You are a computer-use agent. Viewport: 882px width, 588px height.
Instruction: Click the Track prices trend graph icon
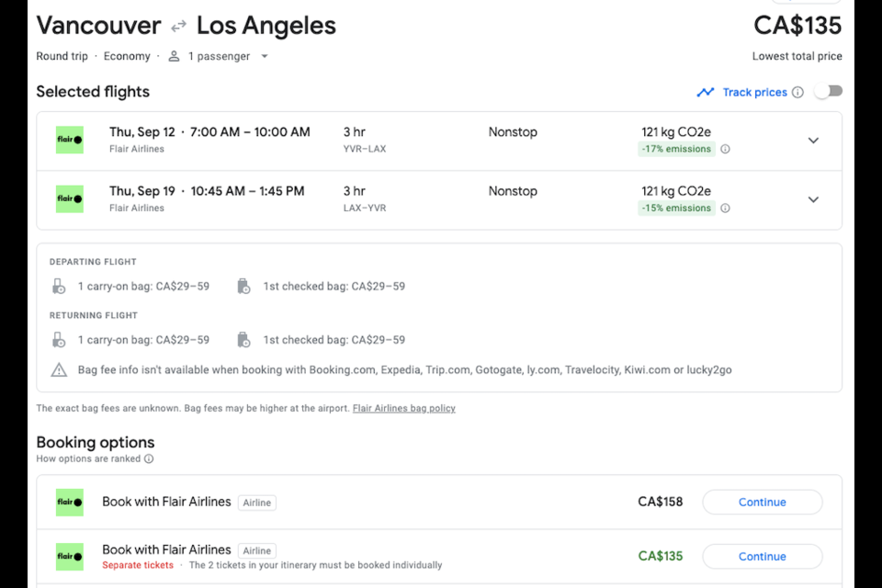(706, 92)
